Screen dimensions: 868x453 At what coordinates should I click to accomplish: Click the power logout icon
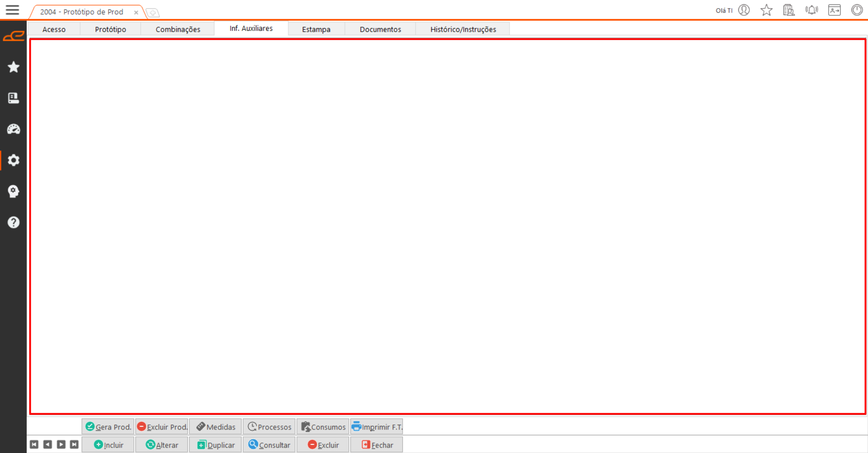[857, 10]
